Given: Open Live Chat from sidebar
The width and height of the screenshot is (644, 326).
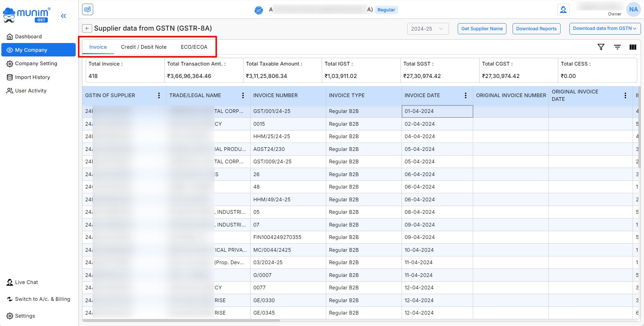Looking at the screenshot, I should [x=26, y=282].
